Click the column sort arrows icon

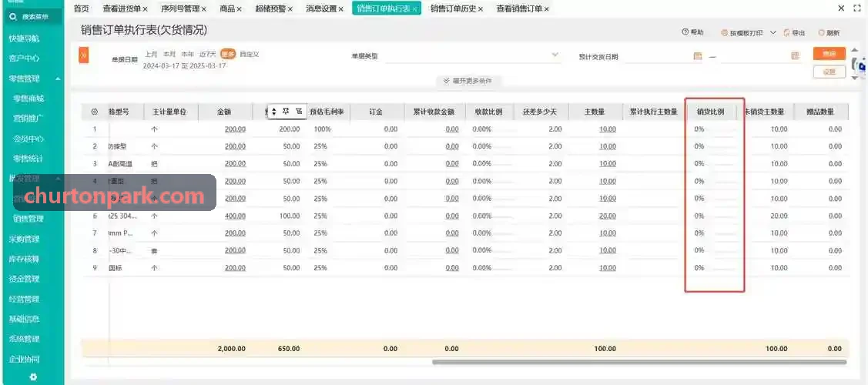tap(274, 112)
